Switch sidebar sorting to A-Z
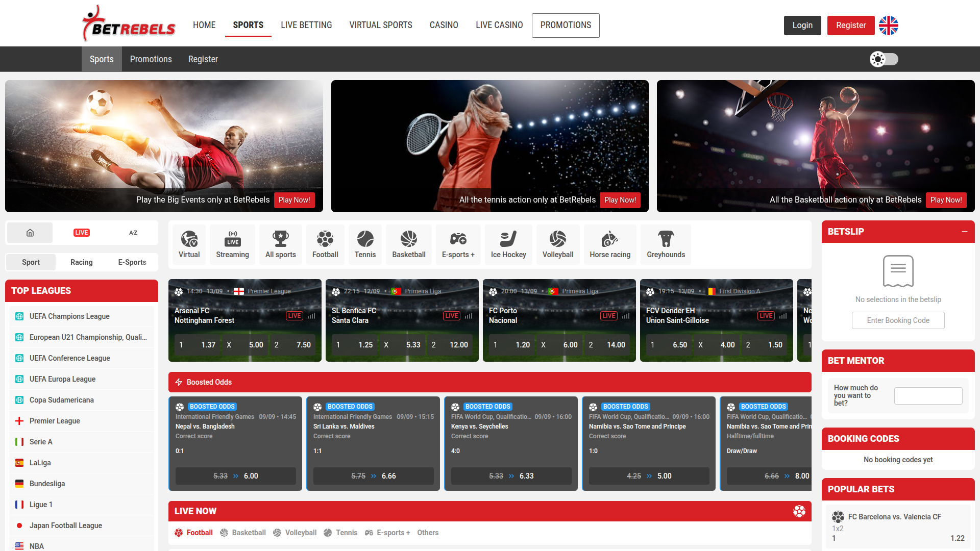 point(133,232)
